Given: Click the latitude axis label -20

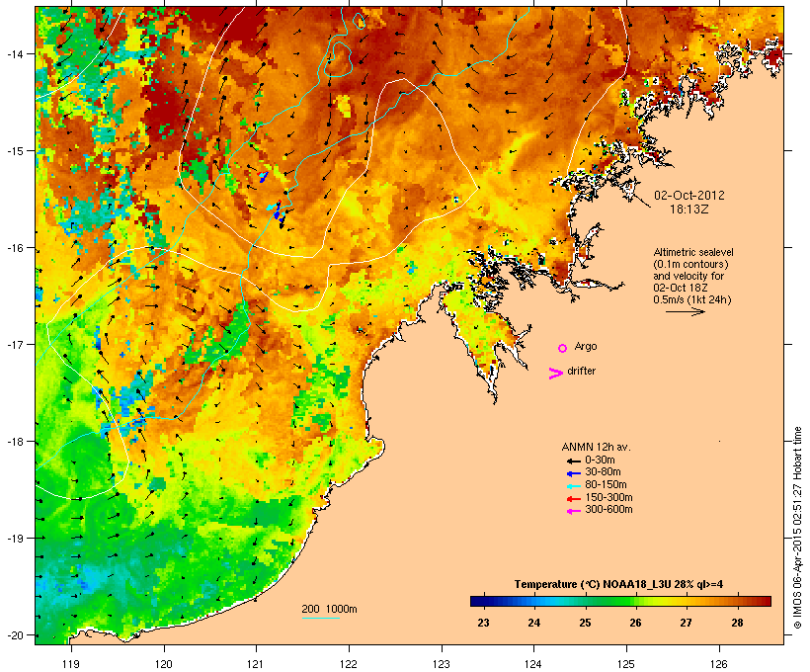Looking at the screenshot, I should pyautogui.click(x=15, y=635).
